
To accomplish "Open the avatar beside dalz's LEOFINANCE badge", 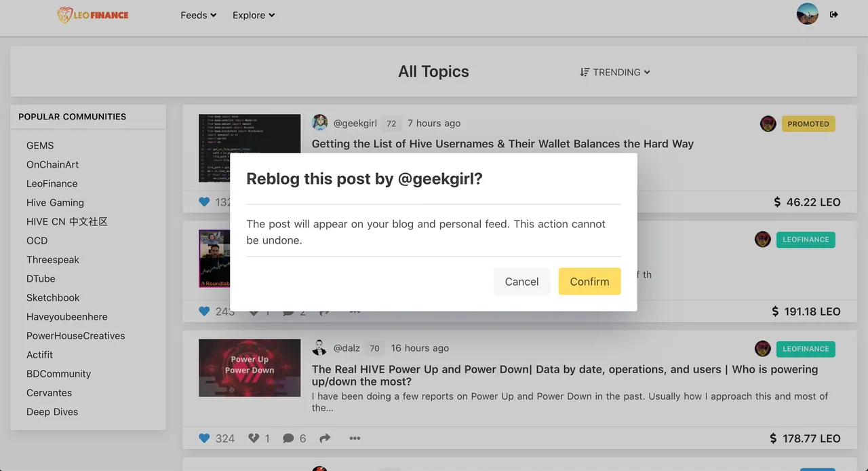I will click(762, 349).
